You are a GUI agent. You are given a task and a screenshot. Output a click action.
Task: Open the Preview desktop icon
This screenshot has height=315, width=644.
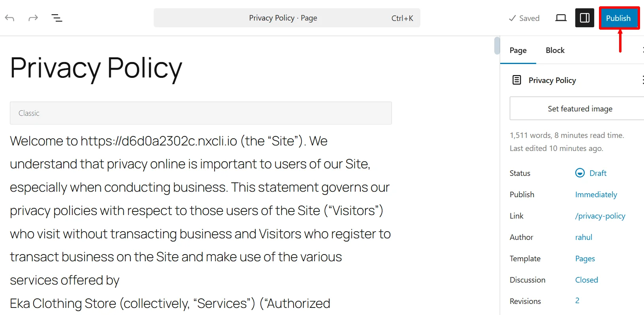tap(561, 17)
